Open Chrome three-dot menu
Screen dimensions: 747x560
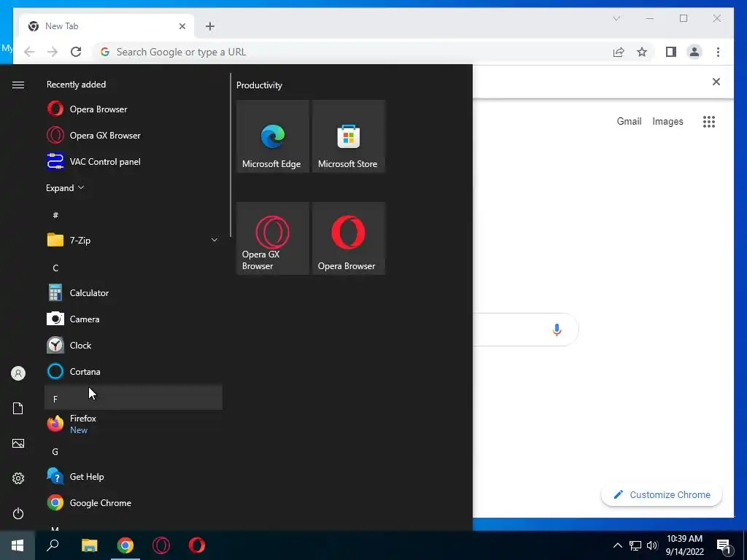click(x=718, y=52)
